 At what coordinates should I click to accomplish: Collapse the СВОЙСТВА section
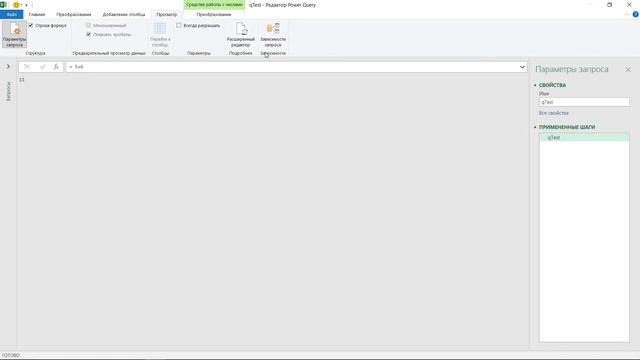coord(535,85)
